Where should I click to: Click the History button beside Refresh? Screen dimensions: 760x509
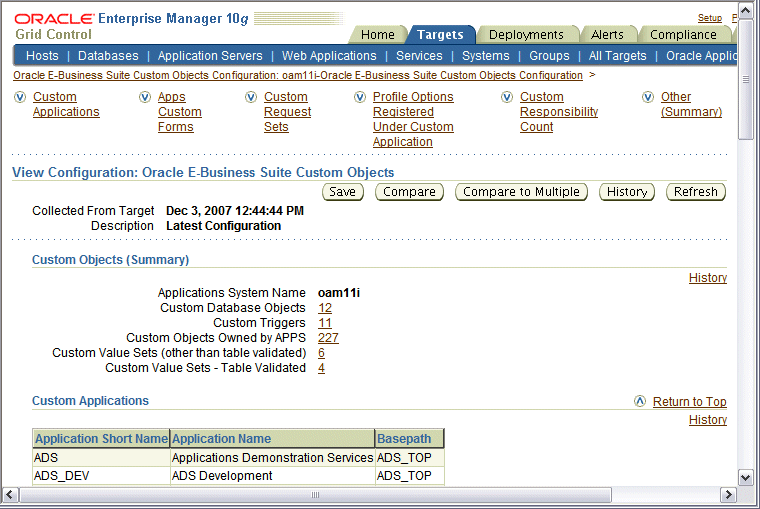[x=627, y=192]
